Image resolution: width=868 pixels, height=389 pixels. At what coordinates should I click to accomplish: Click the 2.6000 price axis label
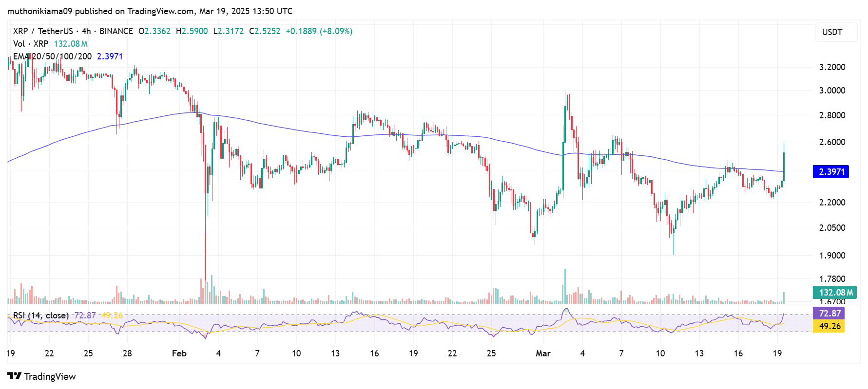pos(832,142)
